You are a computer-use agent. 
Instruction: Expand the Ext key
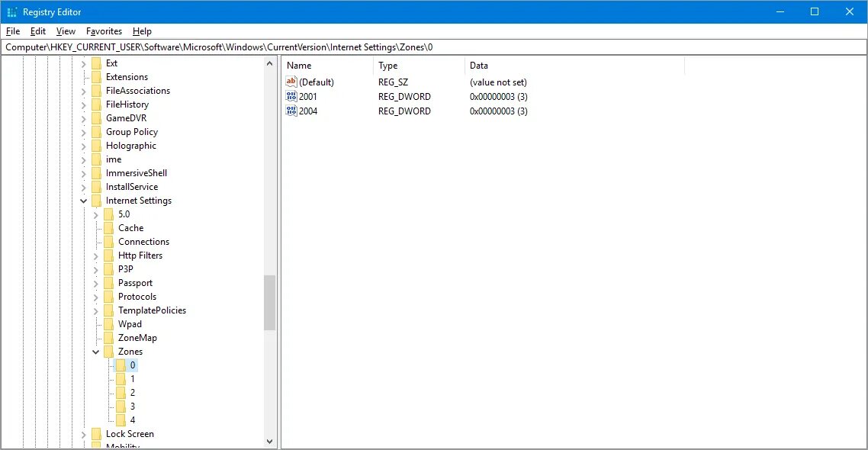pos(84,63)
